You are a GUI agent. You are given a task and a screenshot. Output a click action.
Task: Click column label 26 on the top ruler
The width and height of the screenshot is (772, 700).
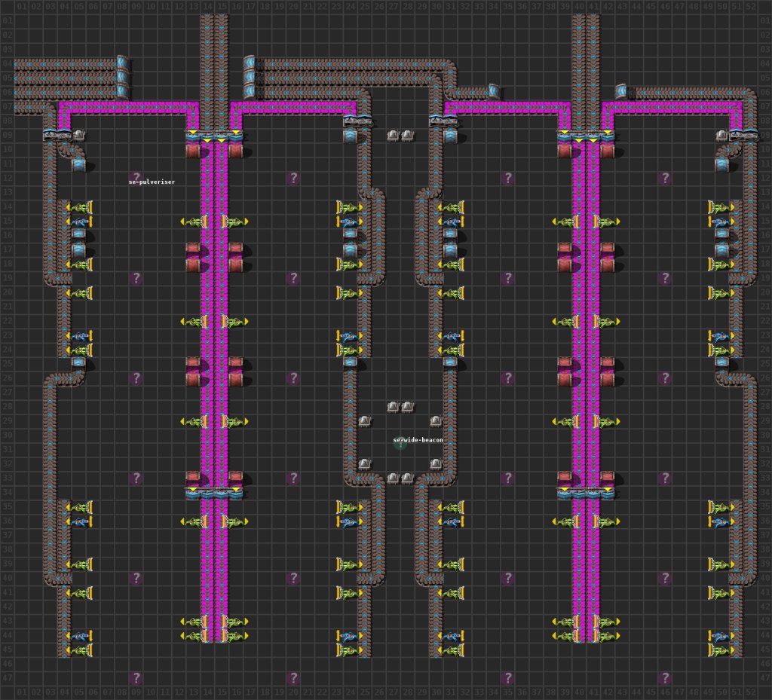coord(378,7)
